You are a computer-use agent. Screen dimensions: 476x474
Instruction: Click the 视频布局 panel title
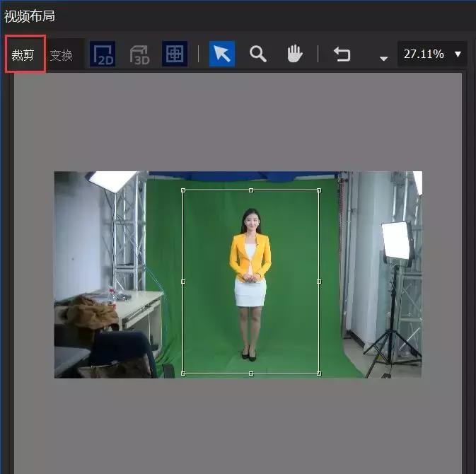30,16
